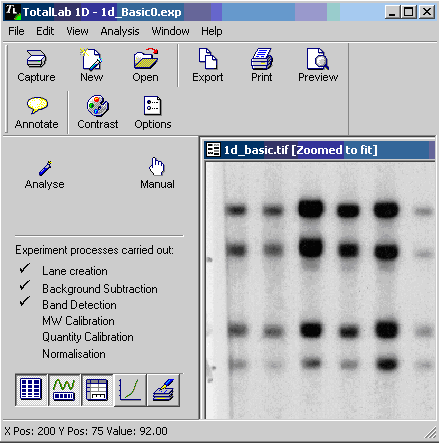This screenshot has width=439, height=443.
Task: Print using the Print icon
Action: (262, 59)
